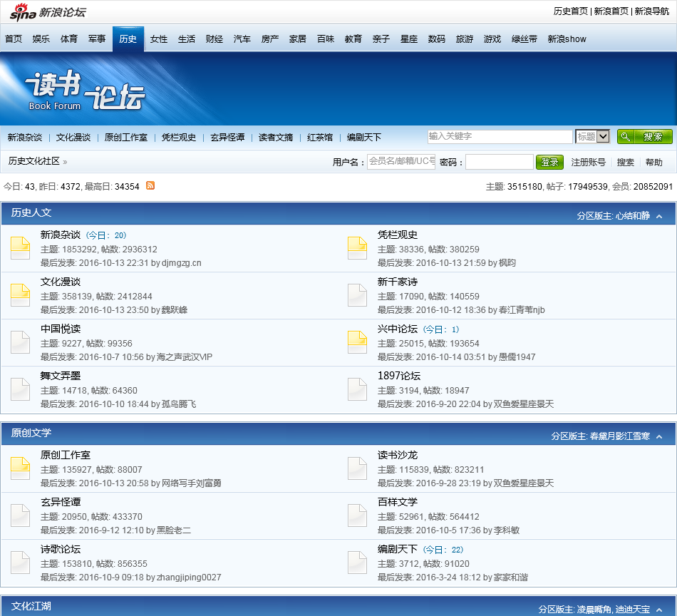Open the 文化漫谈 forum title

[61, 282]
